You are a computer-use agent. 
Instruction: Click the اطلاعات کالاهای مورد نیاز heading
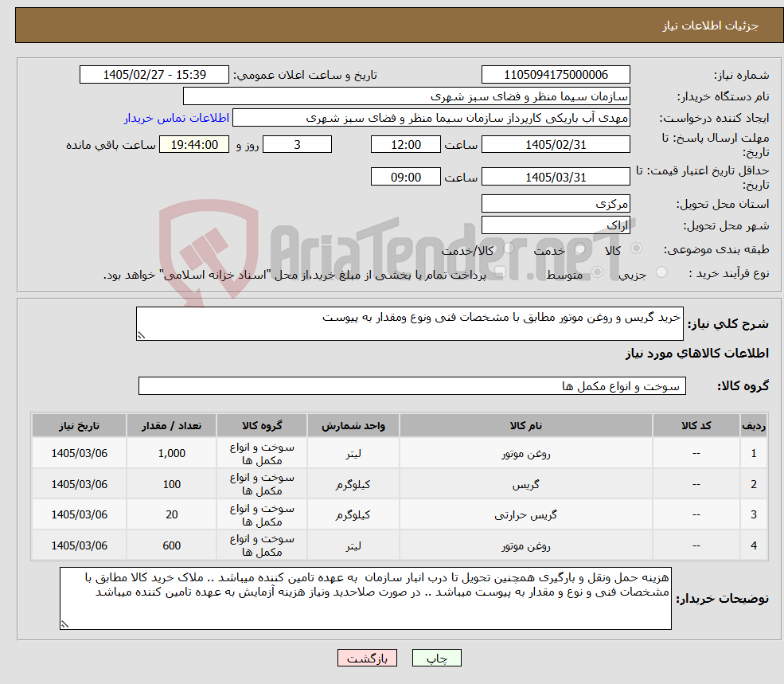tap(697, 354)
